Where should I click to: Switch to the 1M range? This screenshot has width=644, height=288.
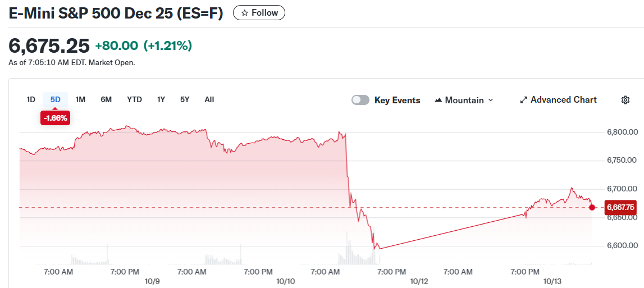point(80,99)
